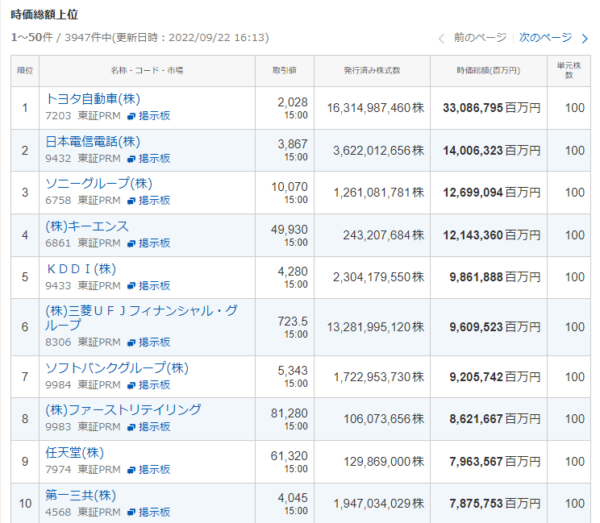Select the market cap 33,086,795百万円
Image resolution: width=600 pixels, height=523 pixels.
click(x=492, y=108)
